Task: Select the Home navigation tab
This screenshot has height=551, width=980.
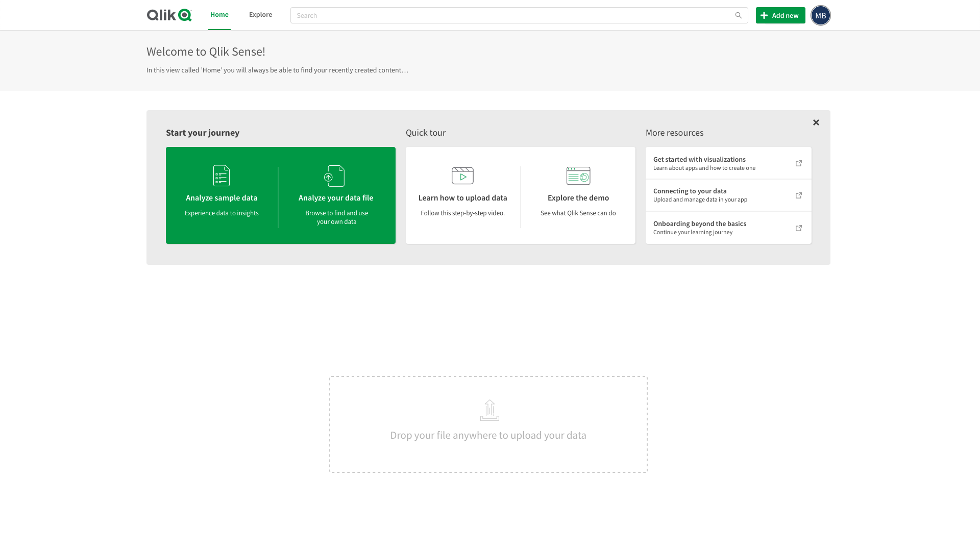Action: [219, 14]
